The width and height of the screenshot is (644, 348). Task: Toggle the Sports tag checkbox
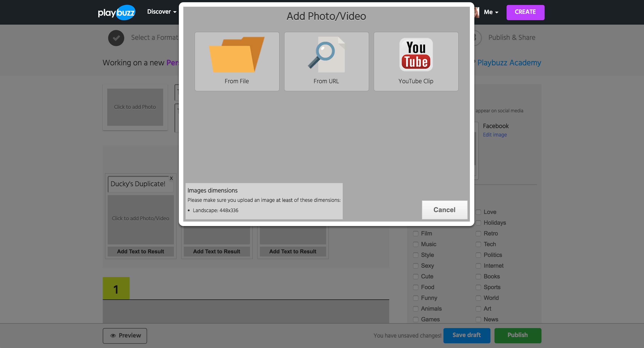point(478,287)
